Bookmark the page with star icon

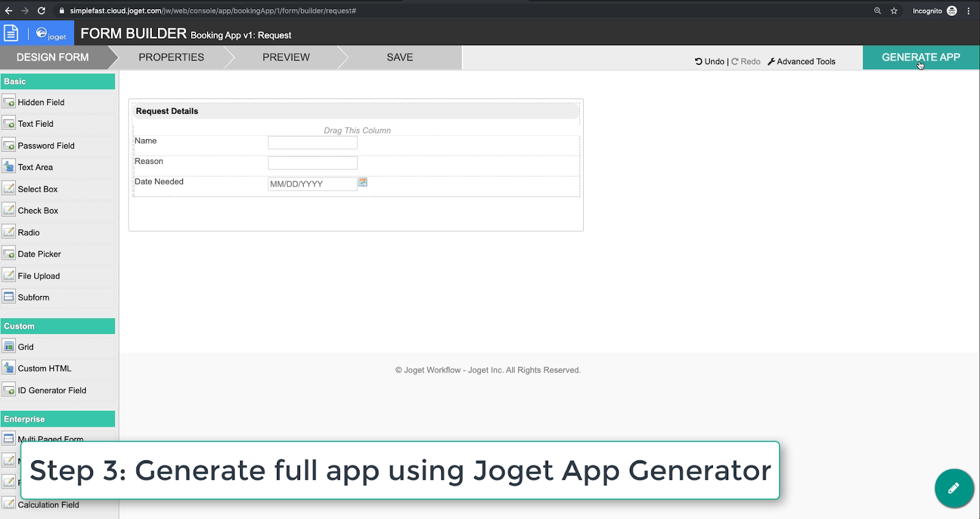pos(894,10)
